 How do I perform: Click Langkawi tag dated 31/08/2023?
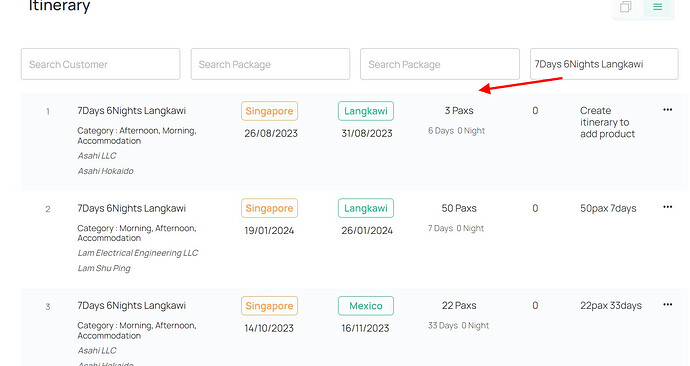click(x=366, y=111)
